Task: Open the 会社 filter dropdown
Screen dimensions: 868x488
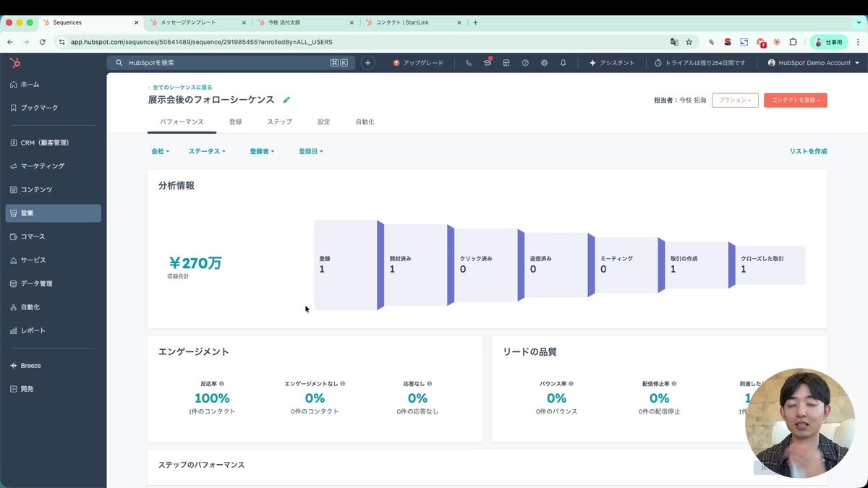Action: click(160, 151)
